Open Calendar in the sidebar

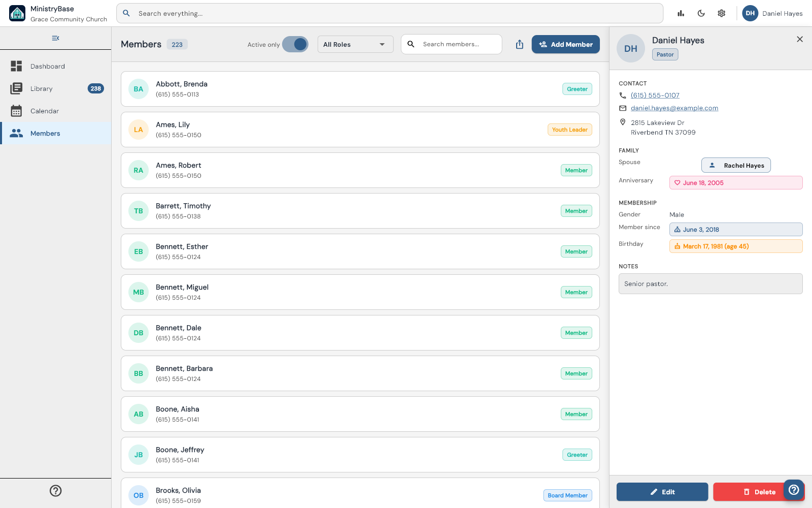coord(56,111)
